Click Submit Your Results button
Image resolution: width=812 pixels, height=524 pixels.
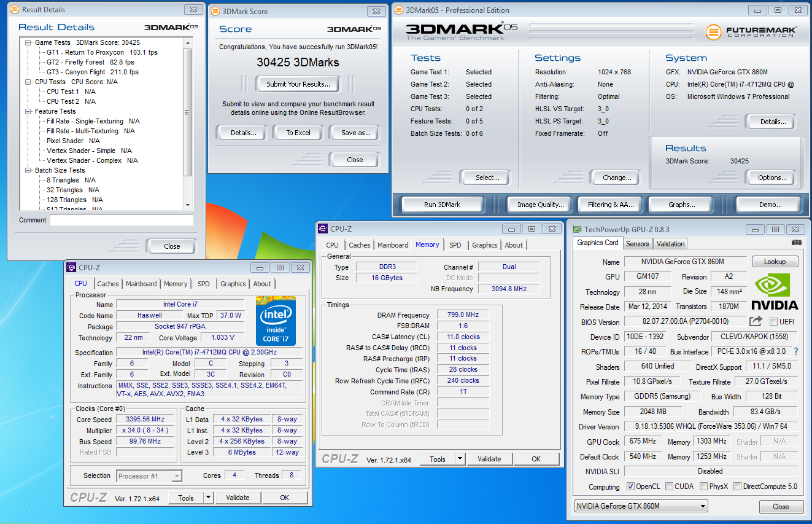point(298,84)
